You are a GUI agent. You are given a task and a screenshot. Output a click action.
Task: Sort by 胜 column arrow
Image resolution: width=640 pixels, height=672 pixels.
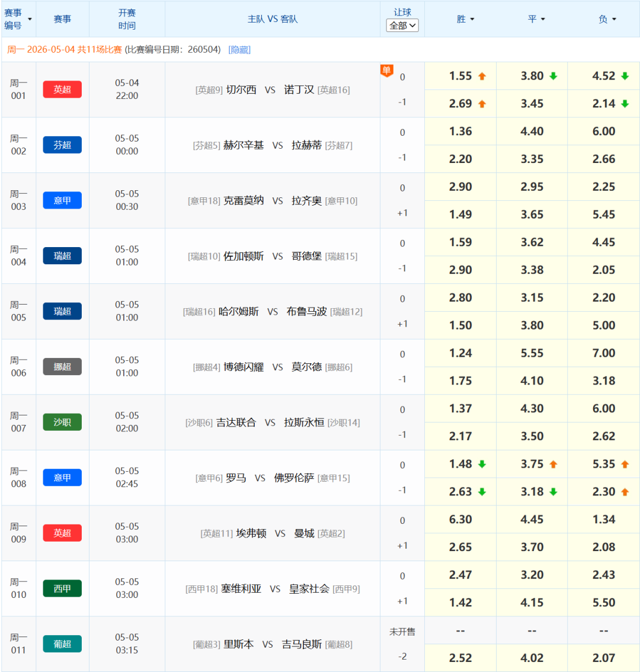point(472,20)
